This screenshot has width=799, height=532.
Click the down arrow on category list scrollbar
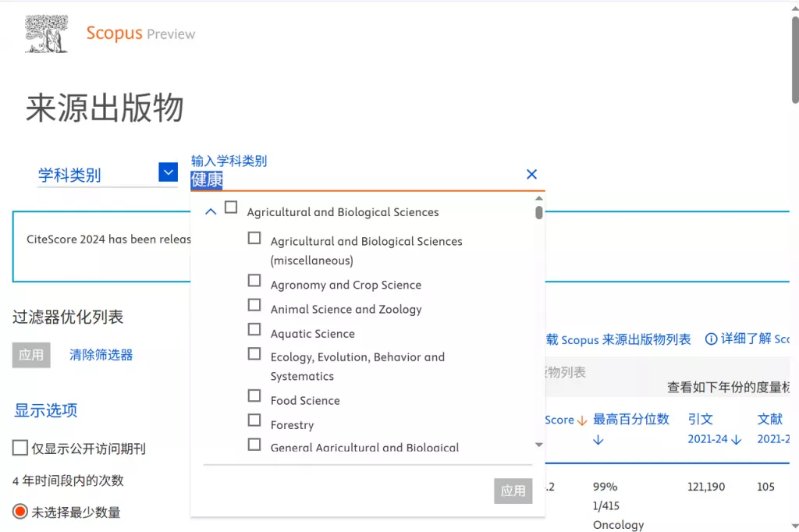[x=538, y=445]
